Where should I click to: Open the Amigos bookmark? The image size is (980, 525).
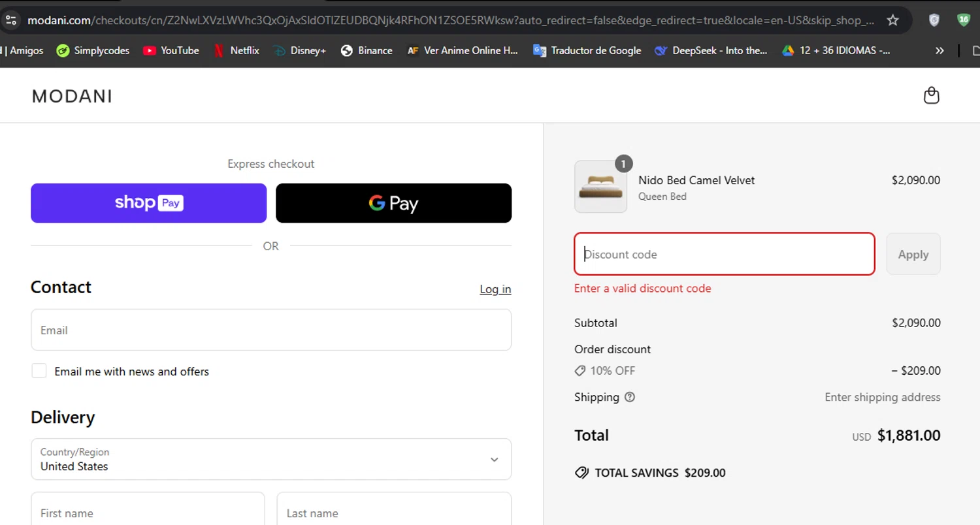pyautogui.click(x=22, y=50)
